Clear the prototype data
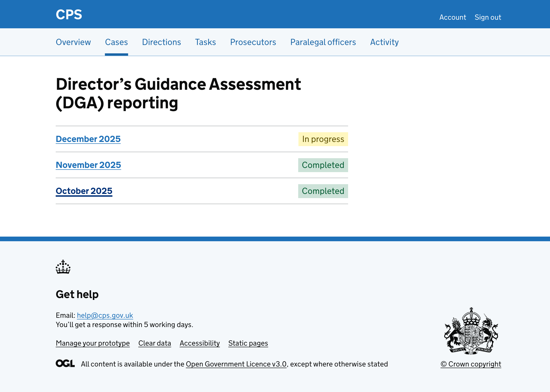Image resolution: width=550 pixels, height=392 pixels. pos(155,343)
